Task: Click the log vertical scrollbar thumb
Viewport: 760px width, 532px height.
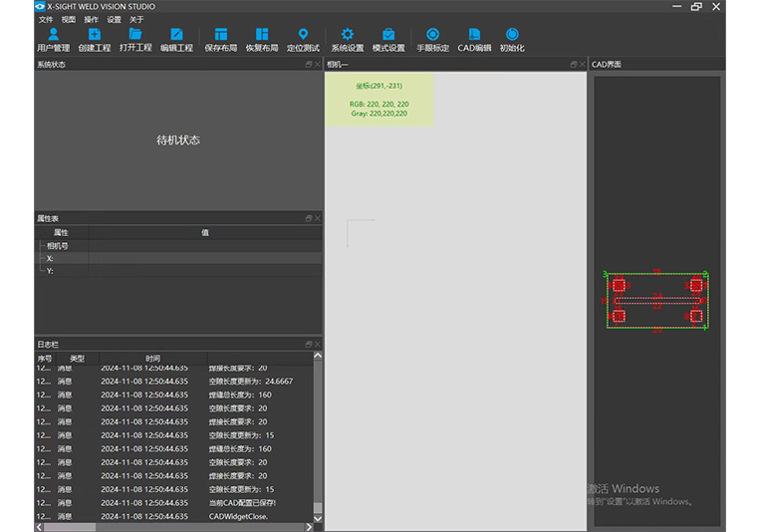Action: tap(318, 508)
